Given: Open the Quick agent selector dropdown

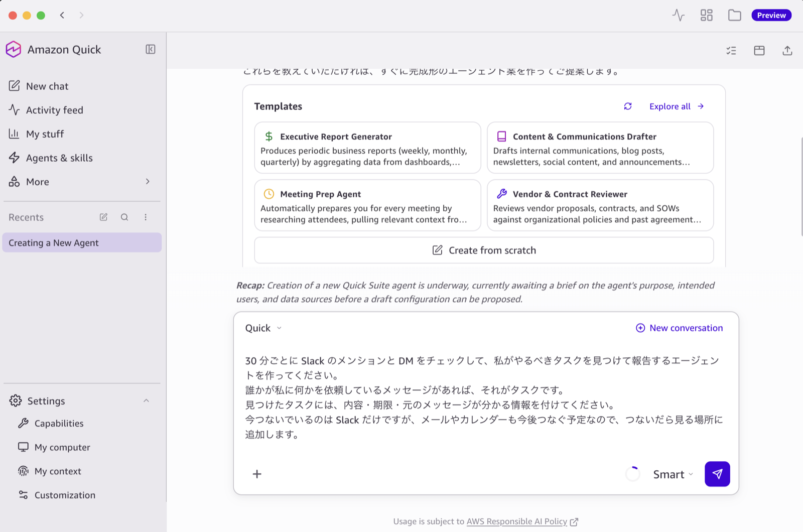Looking at the screenshot, I should 263,328.
